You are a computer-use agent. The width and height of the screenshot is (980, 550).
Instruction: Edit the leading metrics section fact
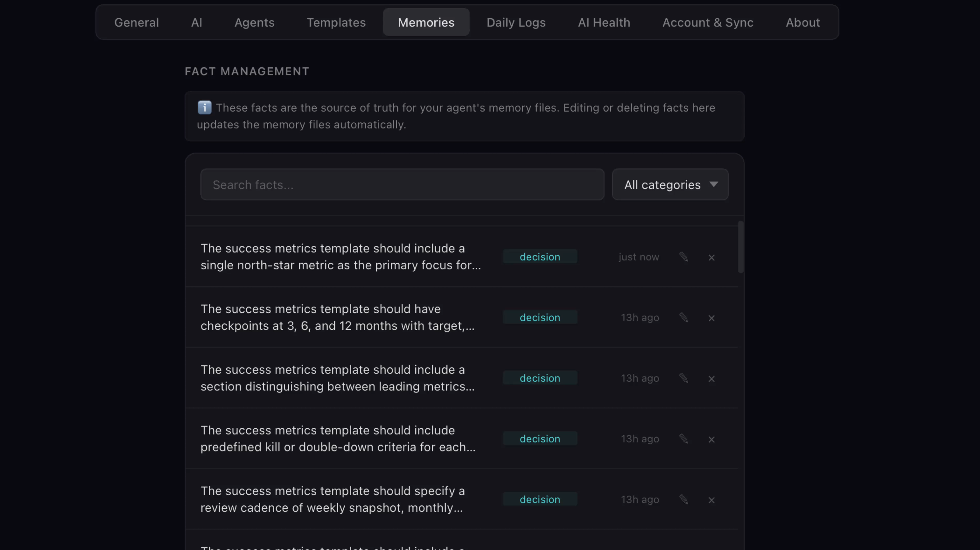(x=684, y=378)
